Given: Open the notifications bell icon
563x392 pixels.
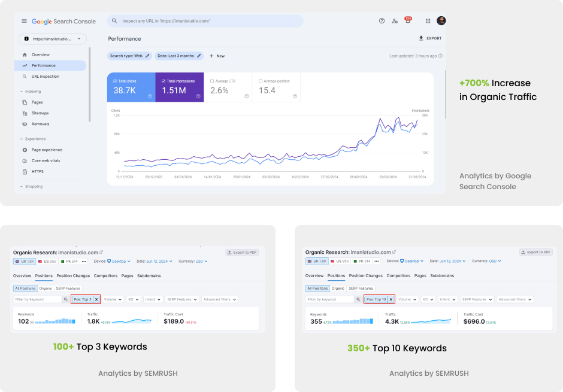Looking at the screenshot, I should [407, 21].
